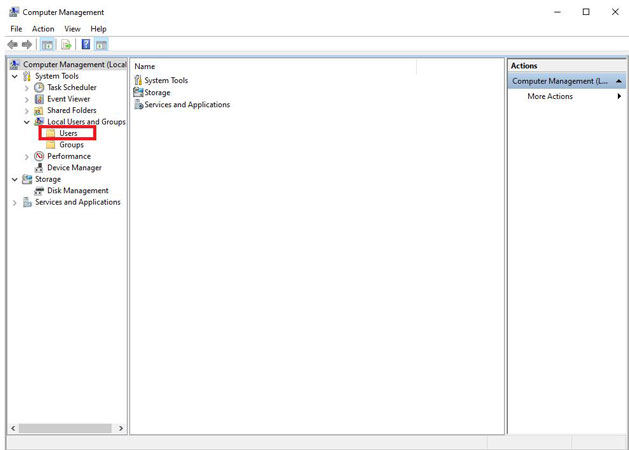Open Disk Management under Storage
This screenshot has width=629, height=450.
77,191
